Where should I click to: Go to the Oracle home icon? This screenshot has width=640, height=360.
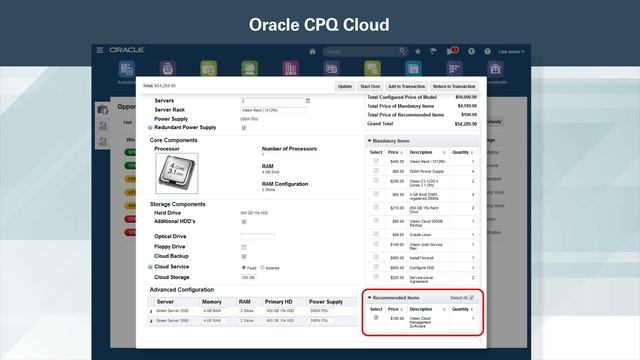pos(312,51)
